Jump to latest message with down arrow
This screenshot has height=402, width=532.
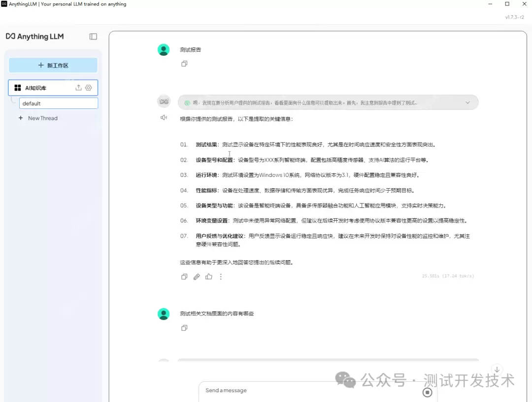tap(497, 370)
